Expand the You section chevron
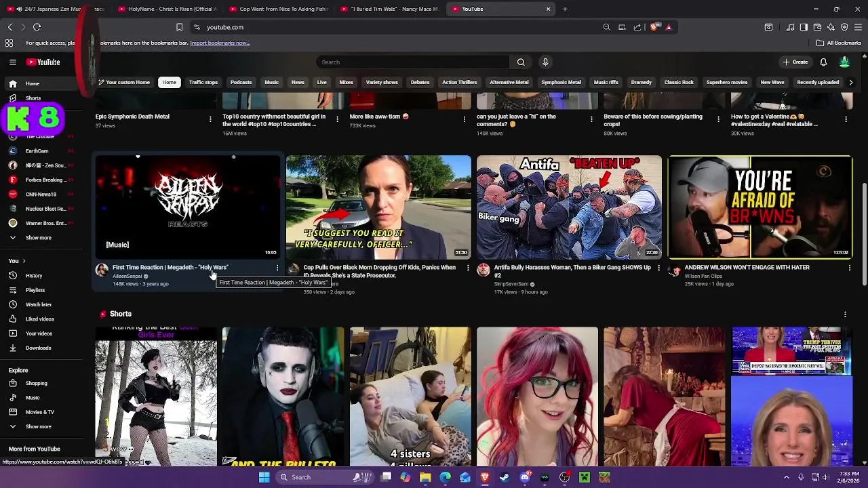 coord(24,261)
